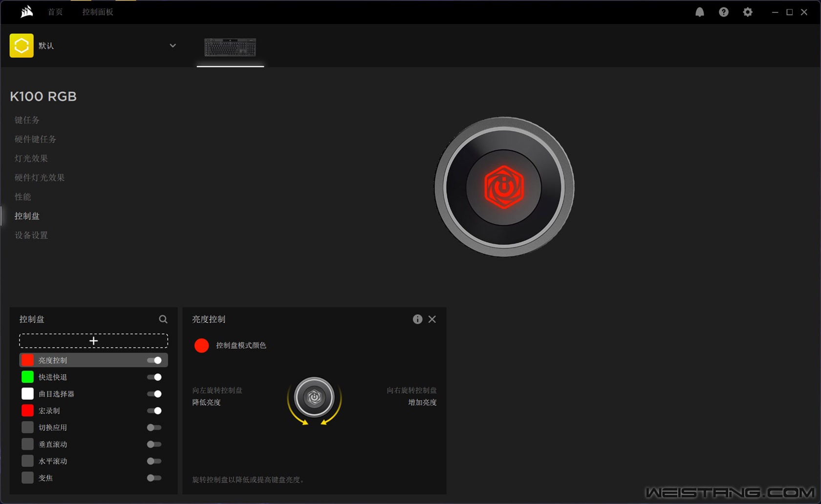Show info for 亮度控制 panel
Screen dimensions: 821x504
click(x=417, y=319)
